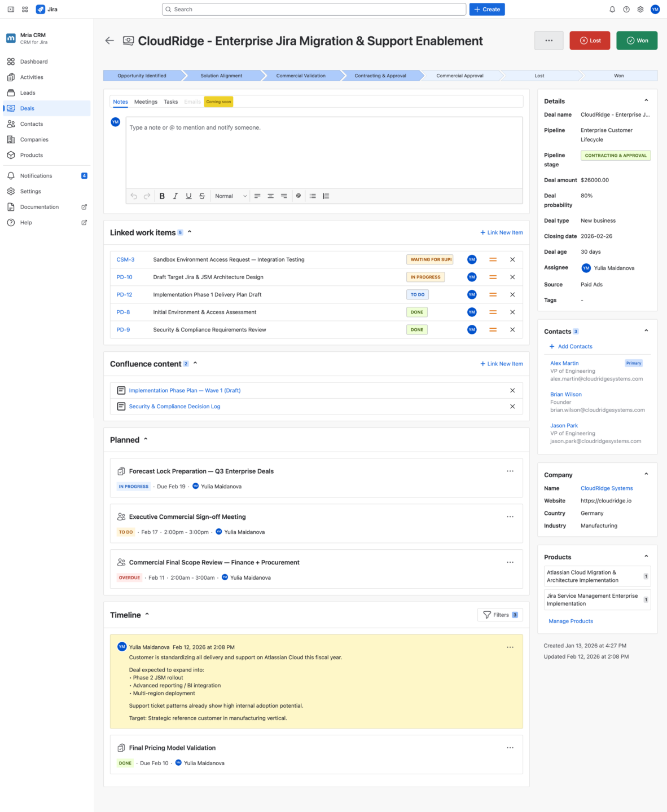The image size is (667, 812).
Task: Toggle strikethrough formatting in note editor
Action: [202, 196]
